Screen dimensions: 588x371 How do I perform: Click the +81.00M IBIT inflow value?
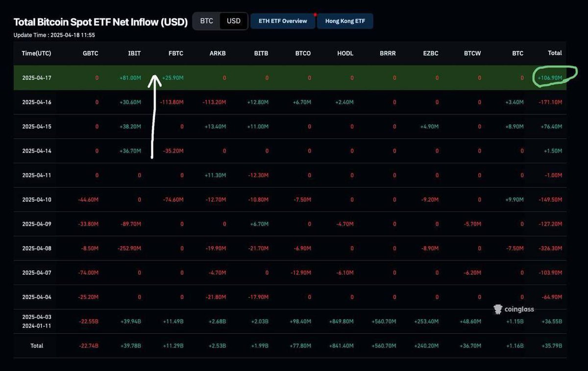point(130,78)
